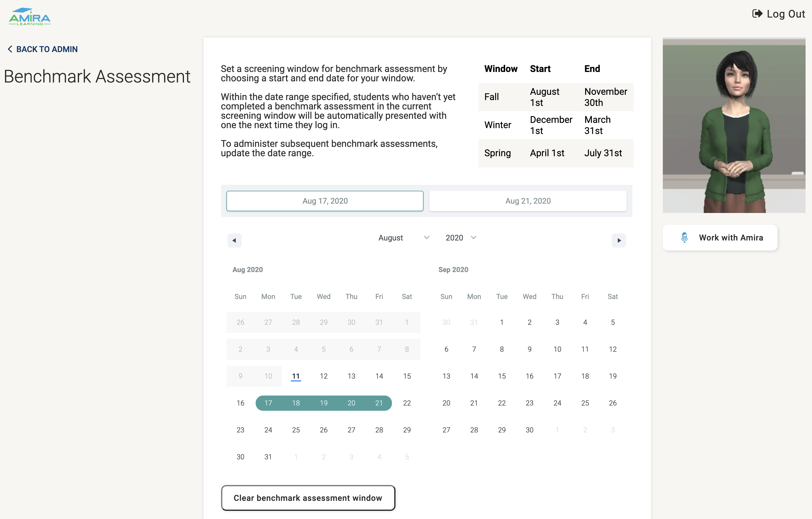Select August 31 in the calendar
Image resolution: width=812 pixels, height=519 pixels.
tap(268, 457)
